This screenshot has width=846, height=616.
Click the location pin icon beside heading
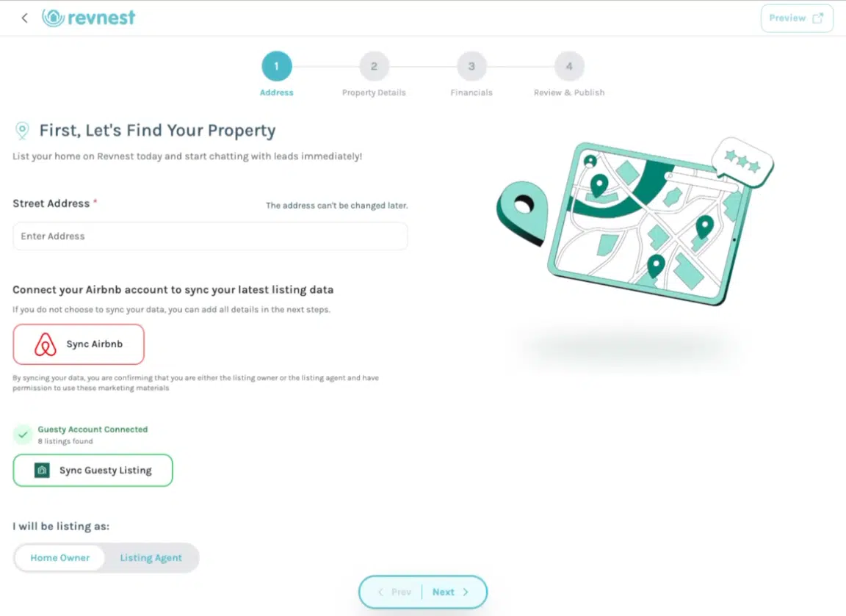[23, 131]
